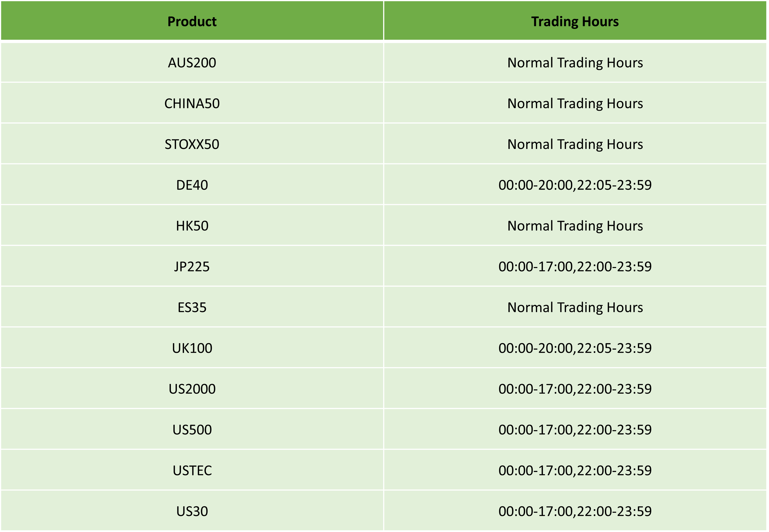This screenshot has height=532, width=769.
Task: Select the HK50 product cell
Action: point(192,226)
